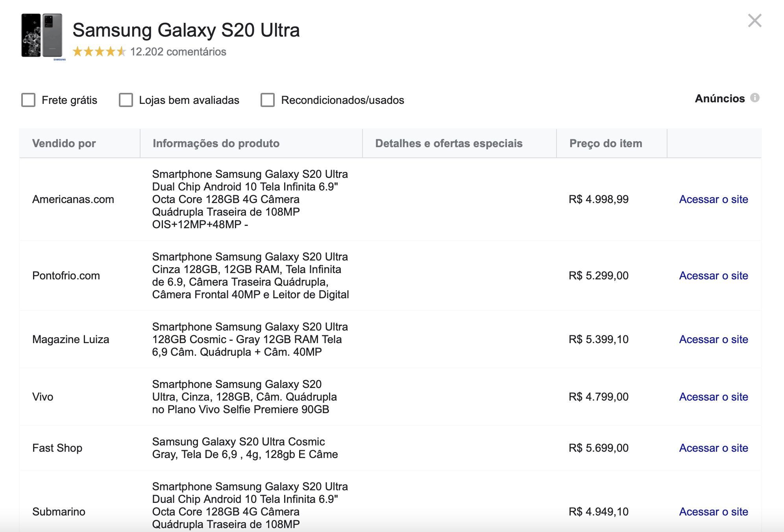Screen dimensions: 784x532
Task: Click the Vivo description with Plano Vivo Selfie
Action: 244,397
